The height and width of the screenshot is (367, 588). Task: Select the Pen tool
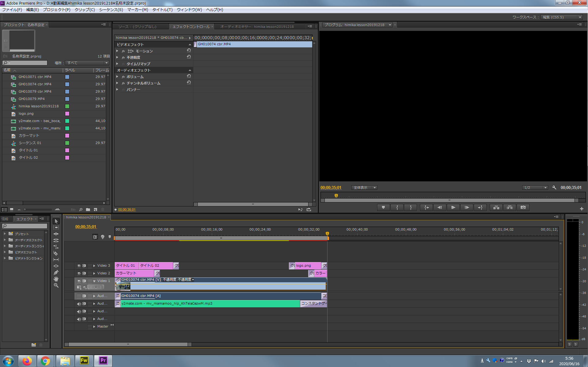pos(56,272)
